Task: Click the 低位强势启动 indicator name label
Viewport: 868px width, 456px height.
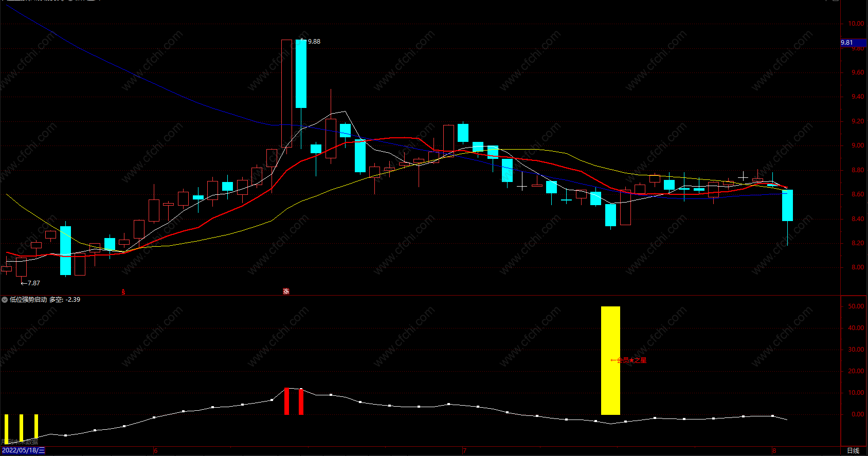Action: [28, 300]
